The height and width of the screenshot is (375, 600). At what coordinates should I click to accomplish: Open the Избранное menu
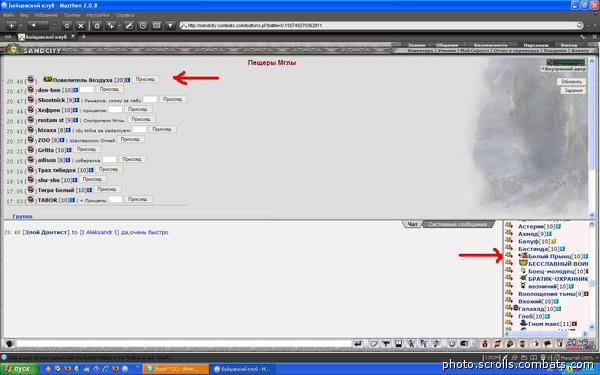pos(46,15)
